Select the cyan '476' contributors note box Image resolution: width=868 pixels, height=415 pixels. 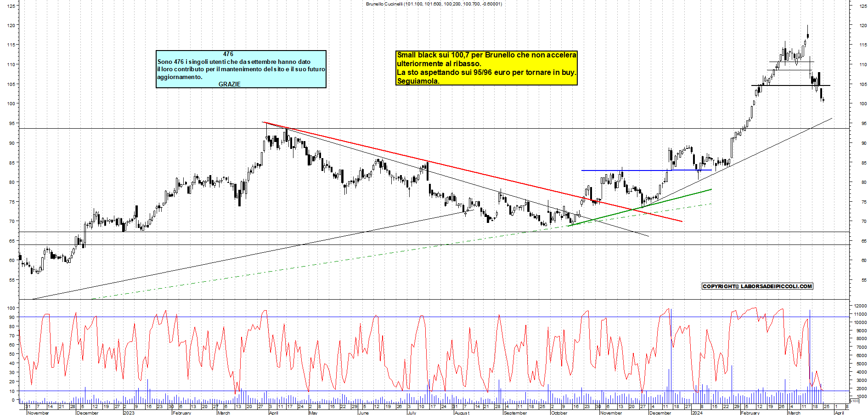[x=241, y=69]
